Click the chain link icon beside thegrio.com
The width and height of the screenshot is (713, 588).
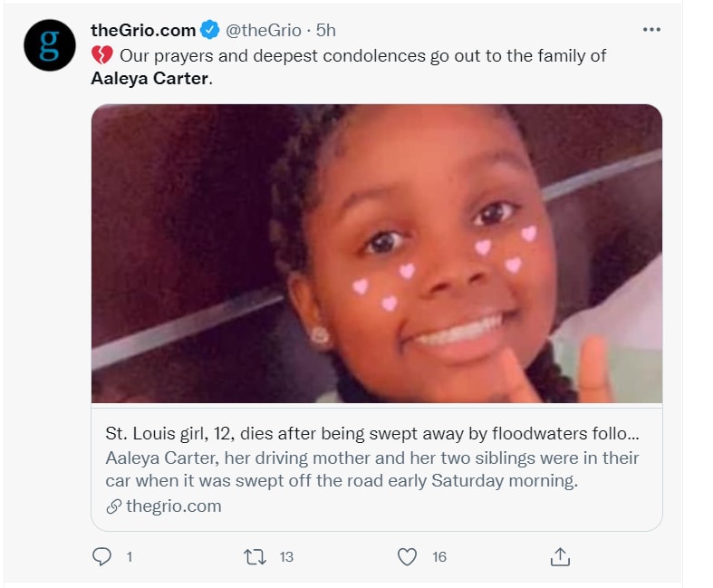pos(114,506)
